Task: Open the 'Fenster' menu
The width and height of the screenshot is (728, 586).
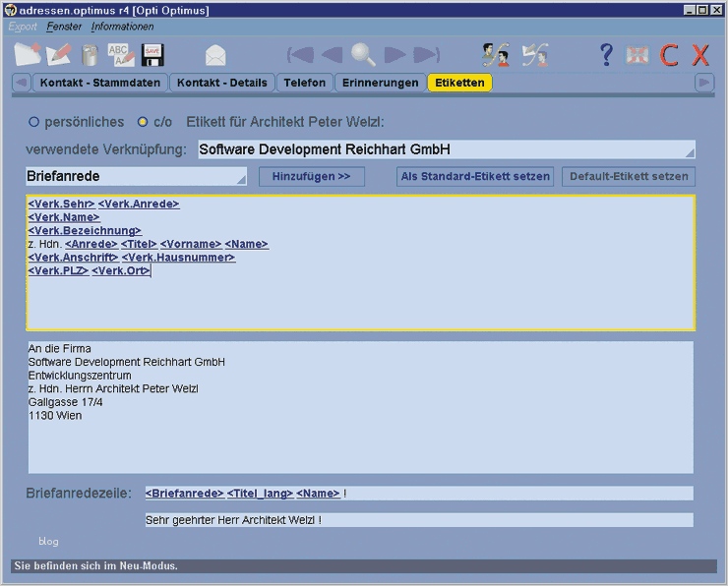Action: (64, 27)
